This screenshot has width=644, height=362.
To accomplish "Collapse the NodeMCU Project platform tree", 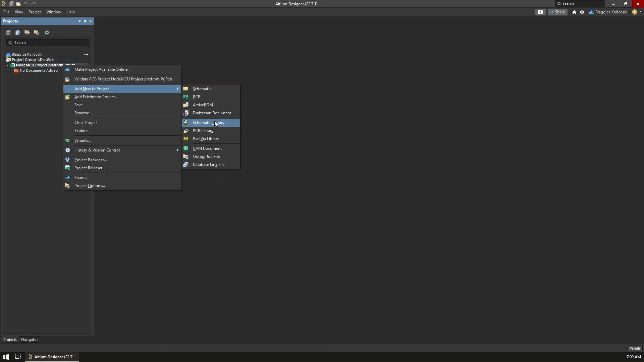I will coord(7,66).
